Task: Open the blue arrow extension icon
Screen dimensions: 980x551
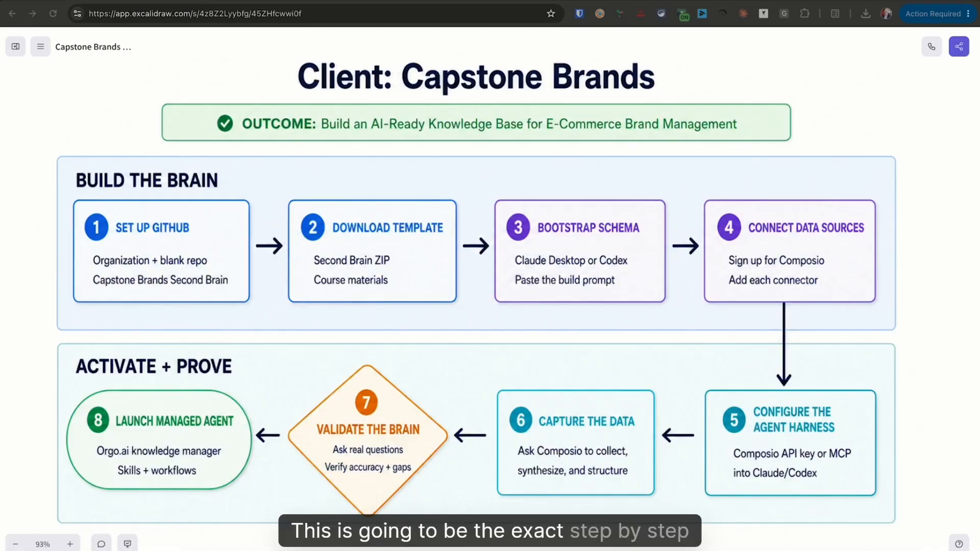Action: [702, 14]
